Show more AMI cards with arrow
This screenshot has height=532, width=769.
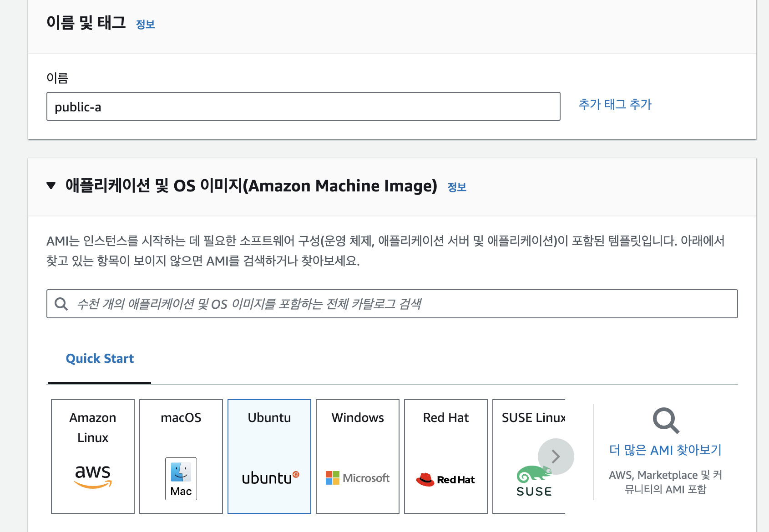(x=556, y=457)
